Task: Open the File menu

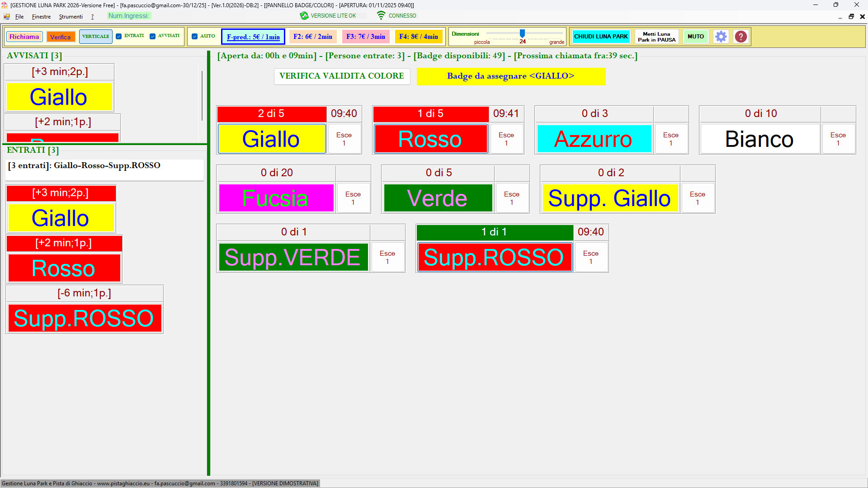Action: (19, 17)
